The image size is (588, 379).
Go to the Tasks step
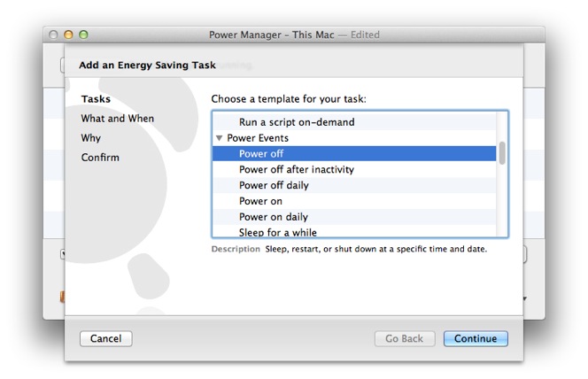coord(96,99)
